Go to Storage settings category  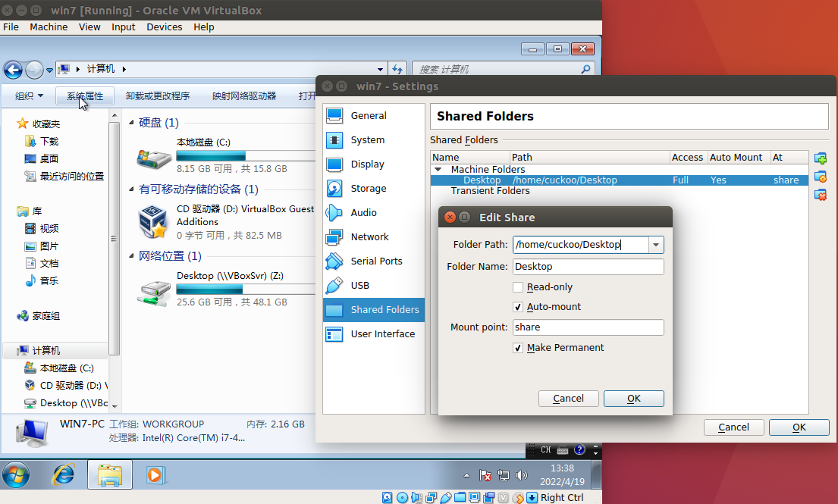coord(368,189)
